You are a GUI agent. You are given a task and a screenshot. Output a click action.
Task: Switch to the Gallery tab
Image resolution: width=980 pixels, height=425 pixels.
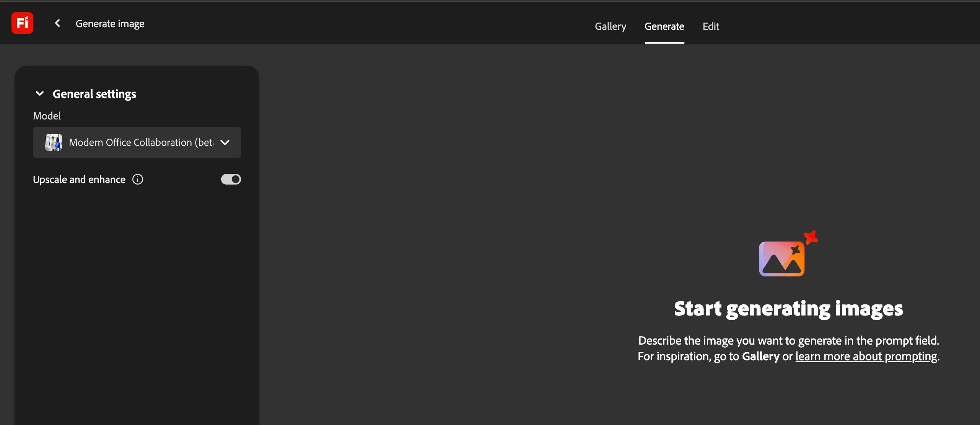point(610,26)
